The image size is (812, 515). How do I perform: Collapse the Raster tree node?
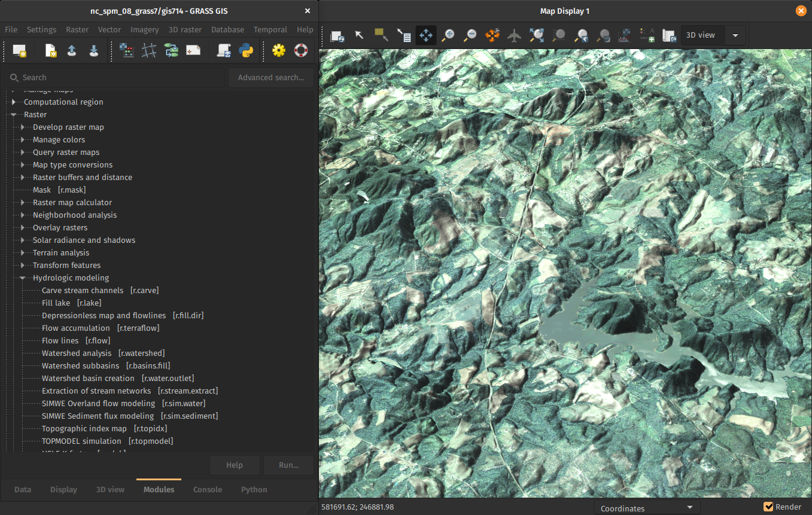(x=13, y=114)
